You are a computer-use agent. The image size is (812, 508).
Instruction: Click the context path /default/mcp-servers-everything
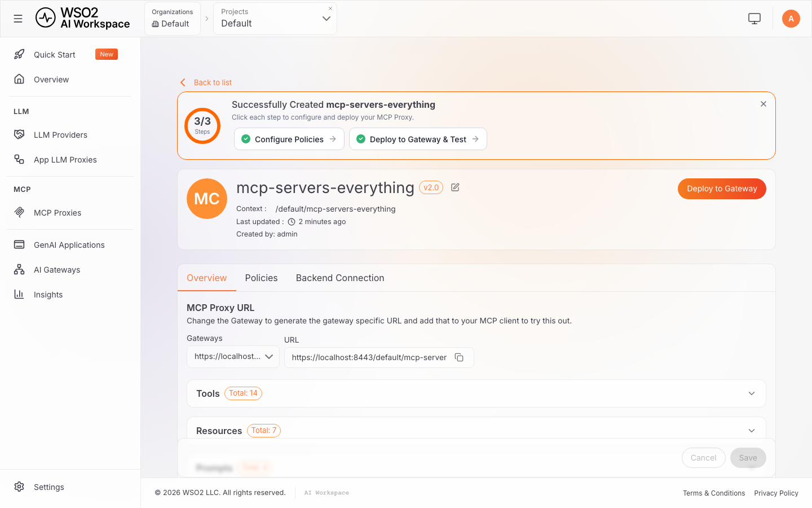point(336,209)
